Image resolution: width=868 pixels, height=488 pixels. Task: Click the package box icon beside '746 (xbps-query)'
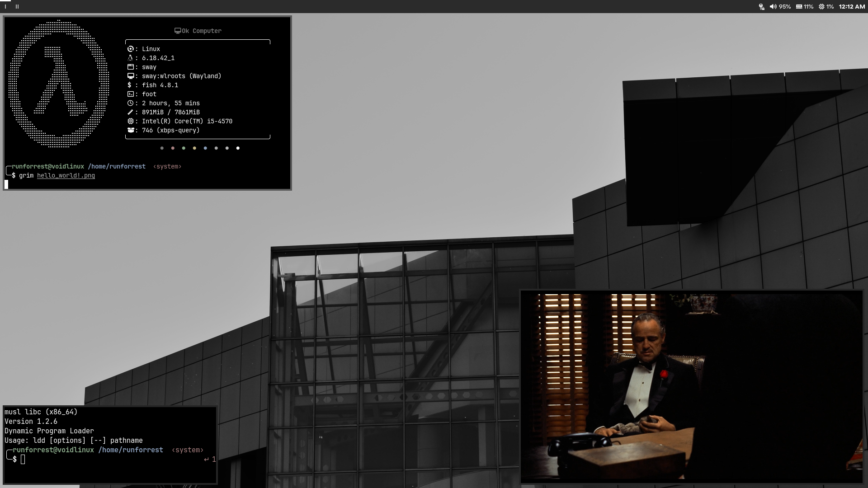(130, 130)
